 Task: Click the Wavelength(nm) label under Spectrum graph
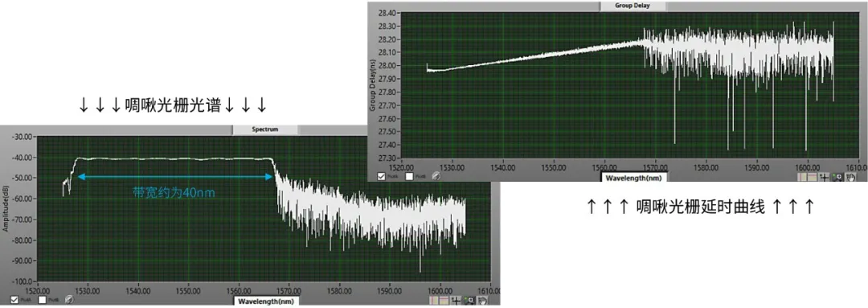click(x=266, y=302)
